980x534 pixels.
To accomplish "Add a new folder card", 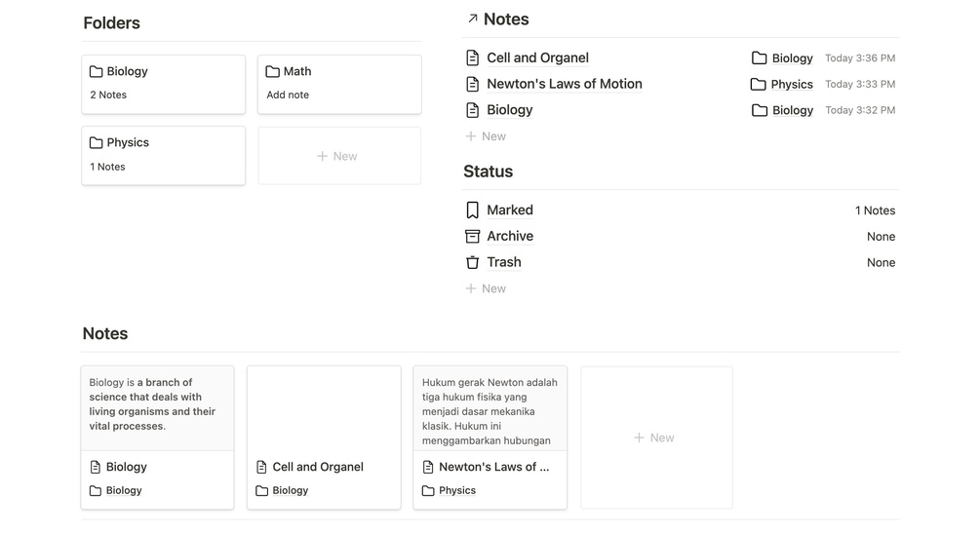I will click(x=339, y=156).
